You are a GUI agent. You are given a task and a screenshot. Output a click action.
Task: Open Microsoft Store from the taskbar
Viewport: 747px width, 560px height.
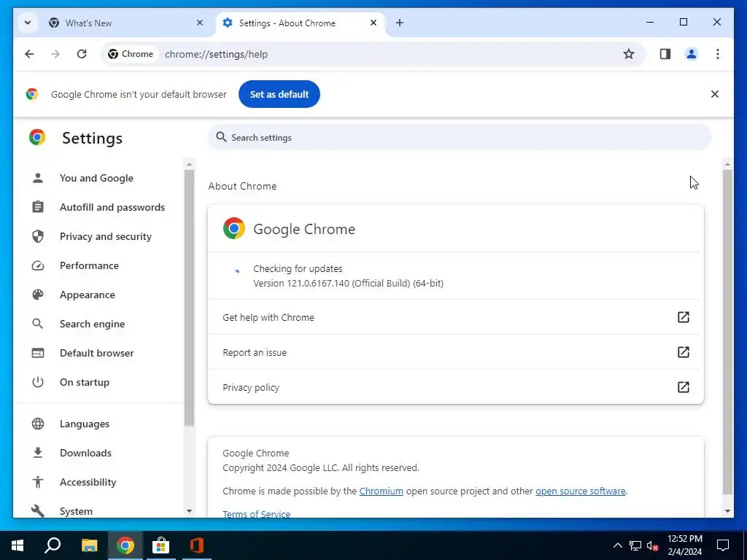[161, 545]
